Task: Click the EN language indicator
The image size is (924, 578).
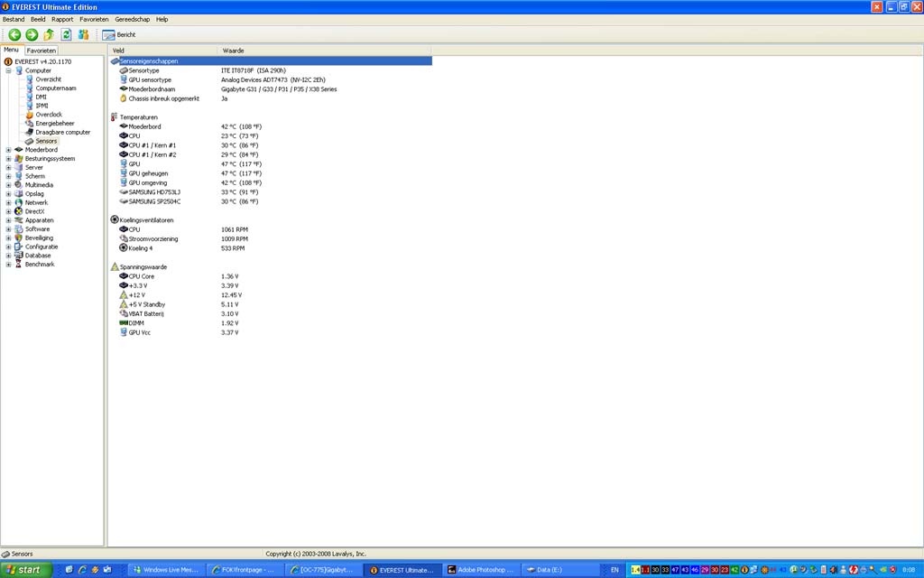Action: (x=614, y=570)
